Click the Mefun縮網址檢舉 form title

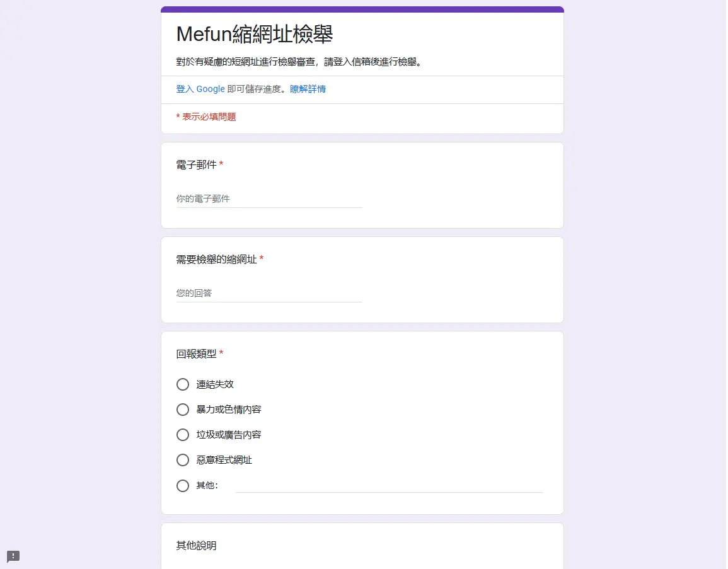point(255,35)
